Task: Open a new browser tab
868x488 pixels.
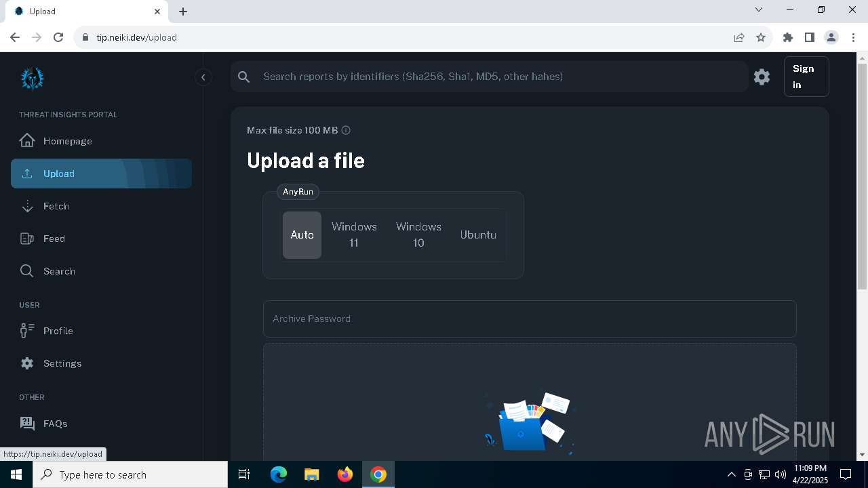Action: [x=183, y=12]
